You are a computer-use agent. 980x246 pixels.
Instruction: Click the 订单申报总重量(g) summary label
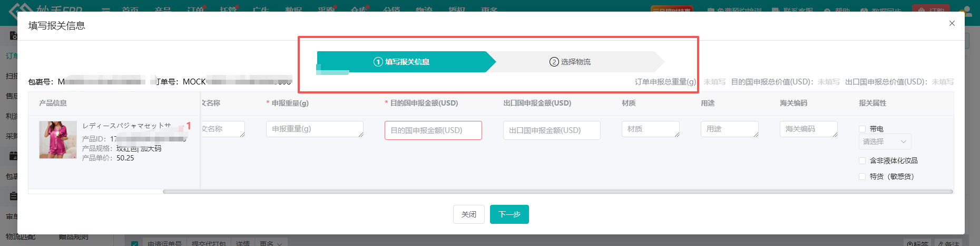click(666, 82)
